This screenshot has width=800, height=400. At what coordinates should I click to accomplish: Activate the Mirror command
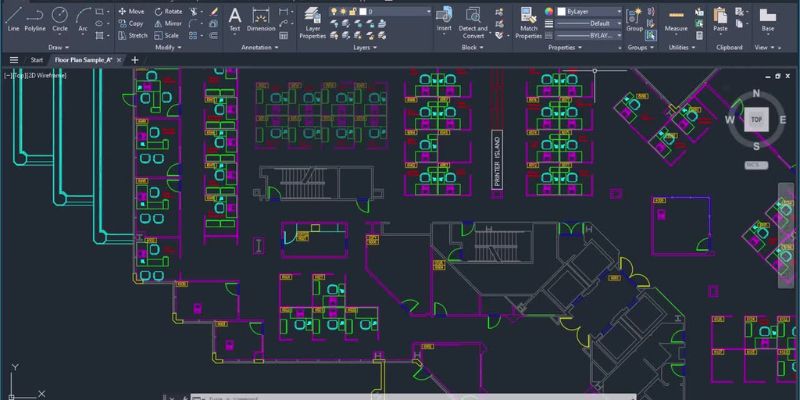pos(168,23)
